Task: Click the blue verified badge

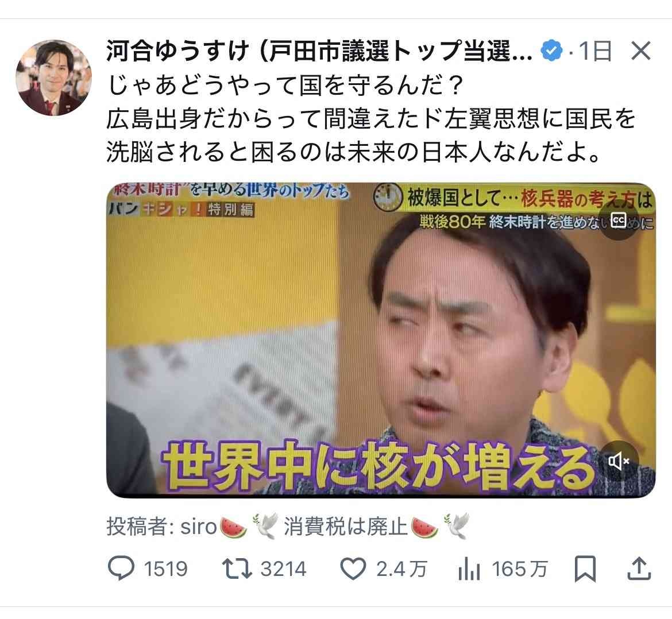Action: tap(551, 51)
